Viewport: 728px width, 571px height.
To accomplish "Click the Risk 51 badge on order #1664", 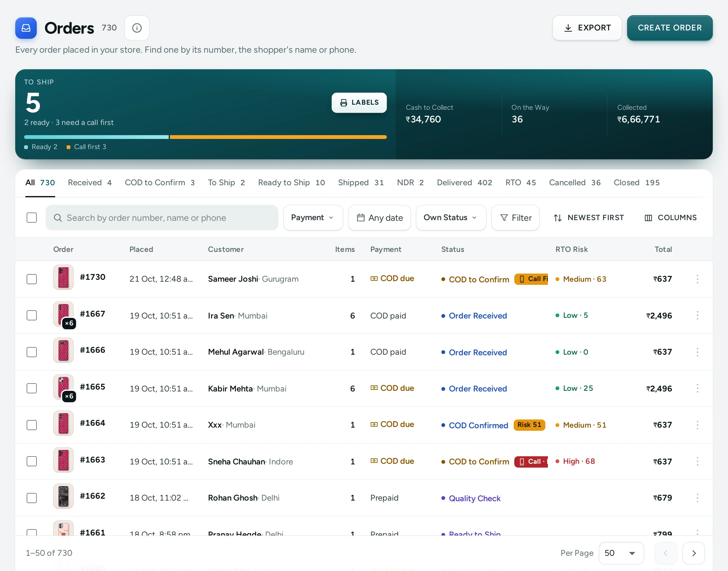I will (529, 425).
